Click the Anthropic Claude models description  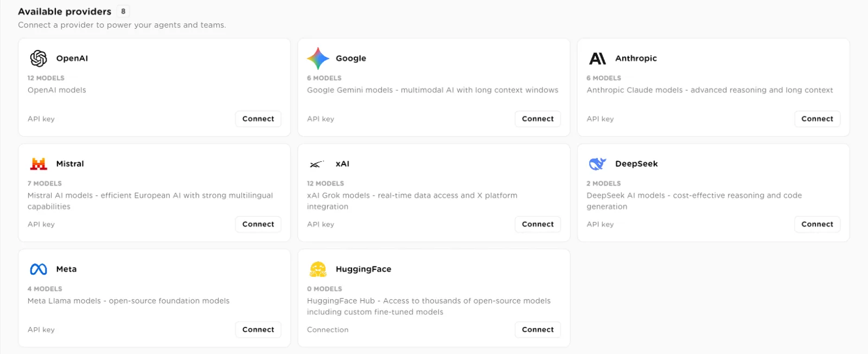tap(710, 90)
